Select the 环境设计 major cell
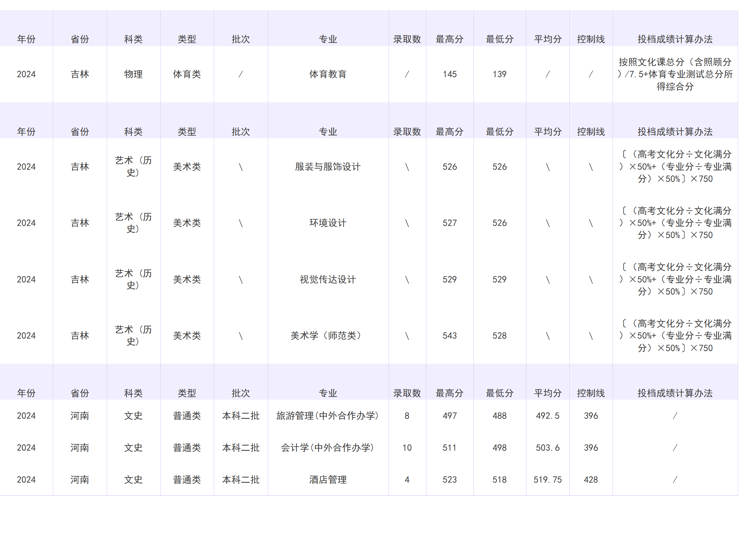The height and width of the screenshot is (534, 756). 328,222
